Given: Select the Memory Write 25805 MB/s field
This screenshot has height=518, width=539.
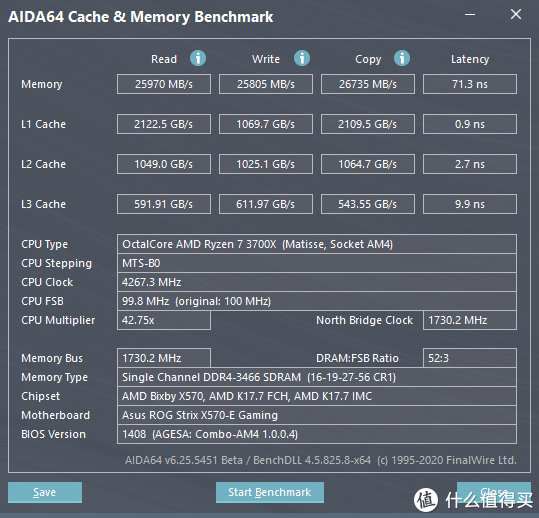Looking at the screenshot, I should [266, 84].
